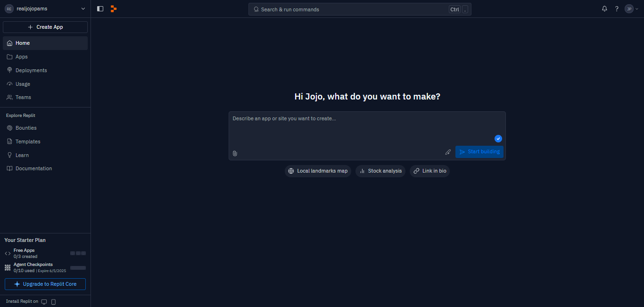The image size is (644, 307).
Task: Open the help question mark
Action: click(617, 8)
